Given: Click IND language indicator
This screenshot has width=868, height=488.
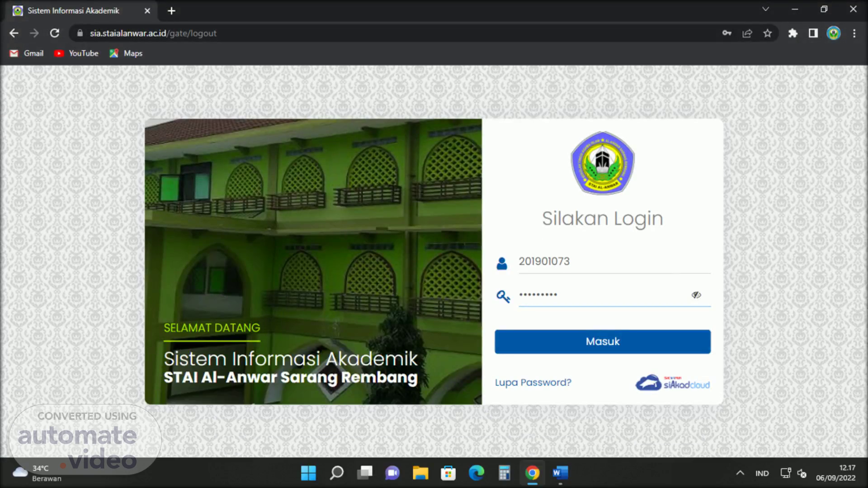Looking at the screenshot, I should coord(762,473).
